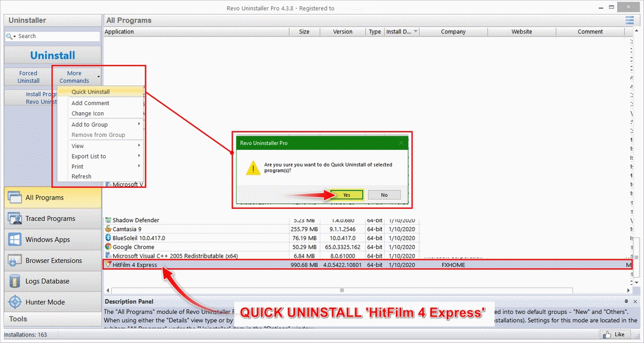Expand the Add to Group submenu
Viewport: 644px width, 343px height.
click(x=139, y=124)
